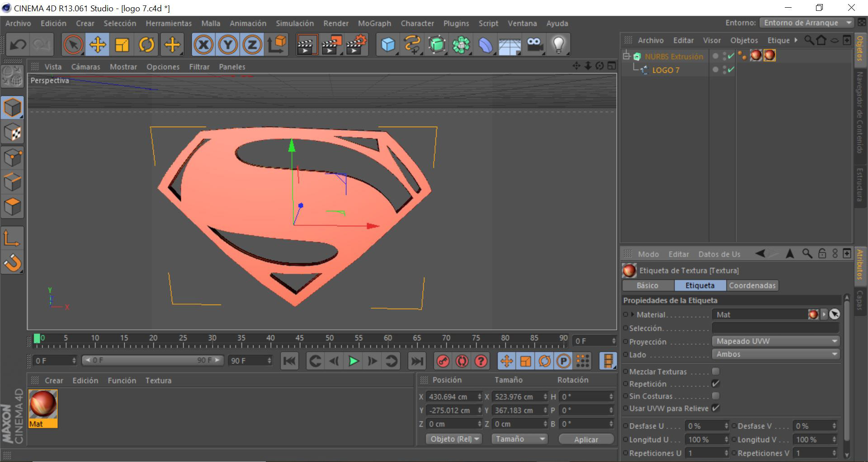Image resolution: width=868 pixels, height=462 pixels.
Task: Enable snapping magnet icon
Action: (12, 262)
